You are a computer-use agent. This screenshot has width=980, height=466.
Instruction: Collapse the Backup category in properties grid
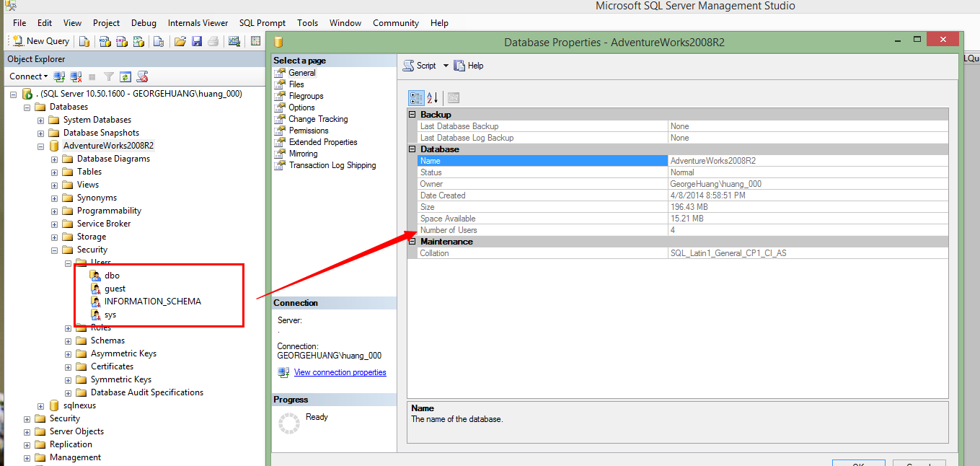pyautogui.click(x=412, y=115)
